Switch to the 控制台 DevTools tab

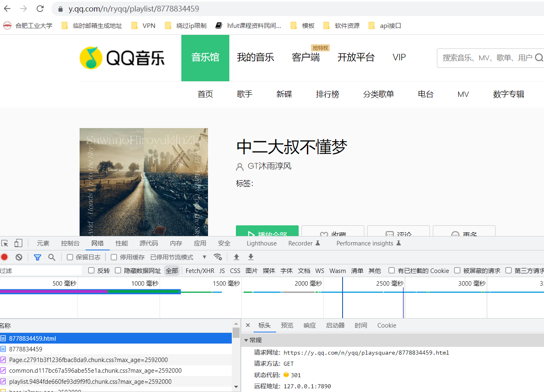click(x=70, y=243)
